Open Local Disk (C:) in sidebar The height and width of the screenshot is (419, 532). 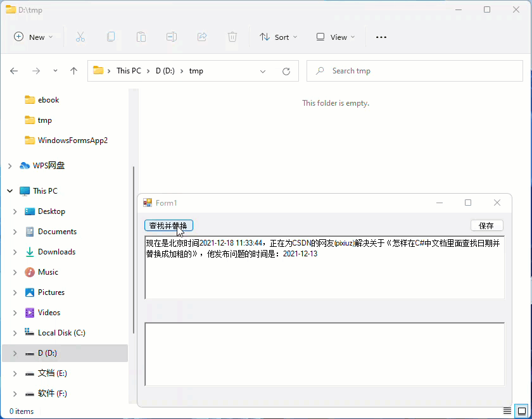pos(61,333)
